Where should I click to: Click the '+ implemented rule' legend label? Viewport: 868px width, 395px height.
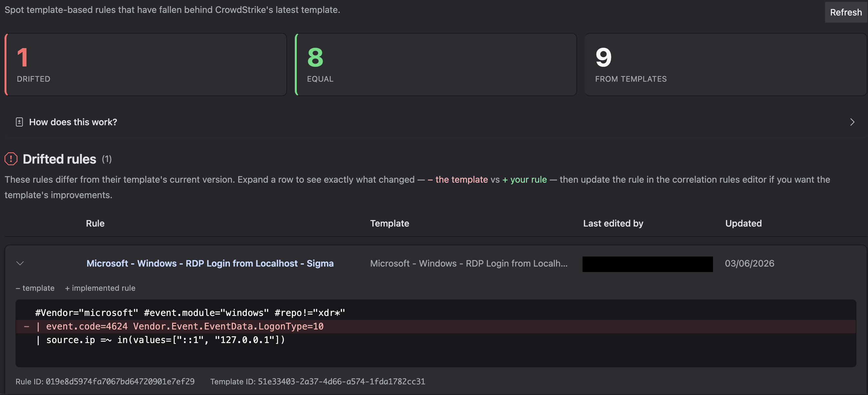coord(100,288)
